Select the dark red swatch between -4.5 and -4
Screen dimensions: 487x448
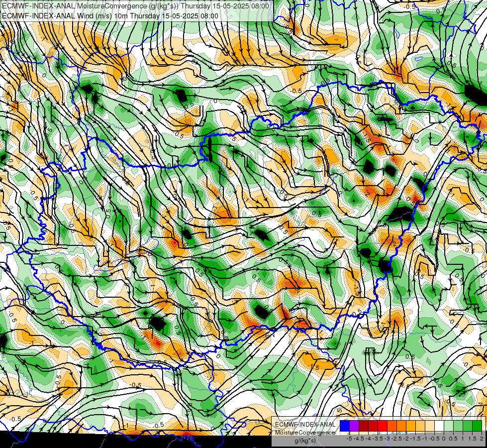[x=364, y=426]
